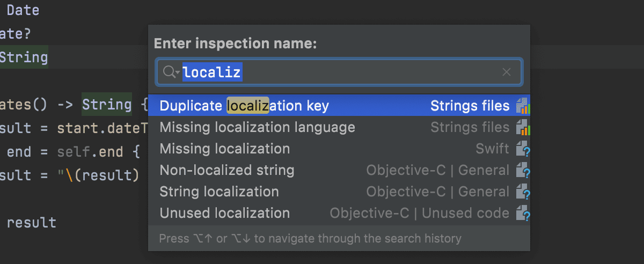Click icon on String localization row
Image resolution: width=644 pixels, height=264 pixels.
click(x=523, y=192)
